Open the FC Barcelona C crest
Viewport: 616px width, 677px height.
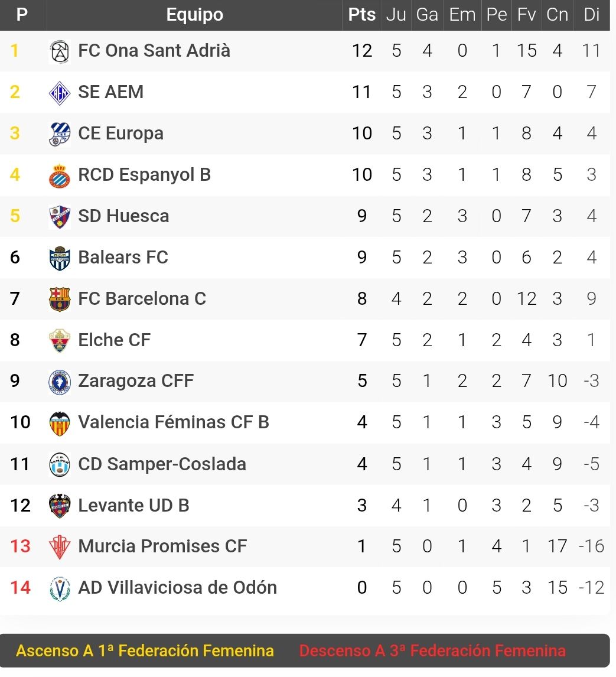click(60, 299)
